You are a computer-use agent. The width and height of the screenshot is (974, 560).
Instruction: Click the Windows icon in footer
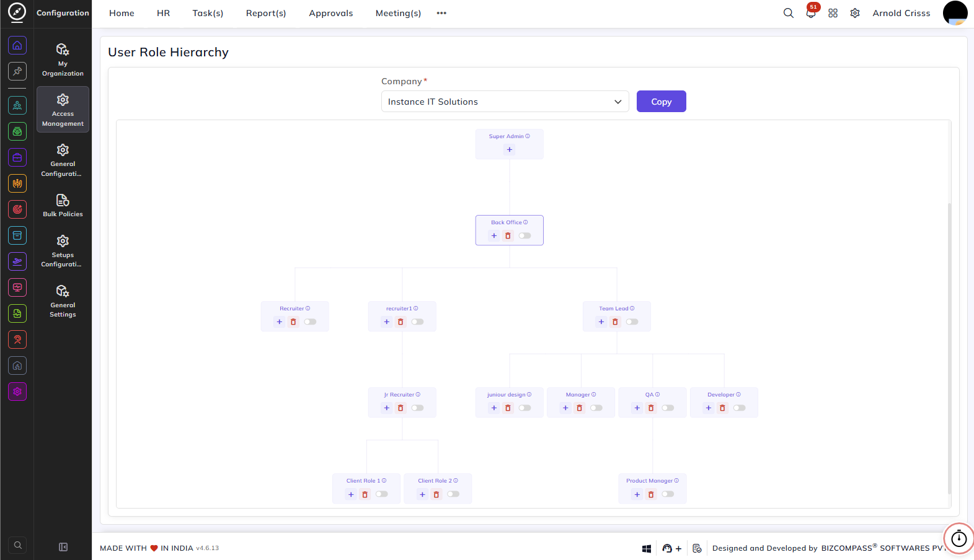(647, 548)
